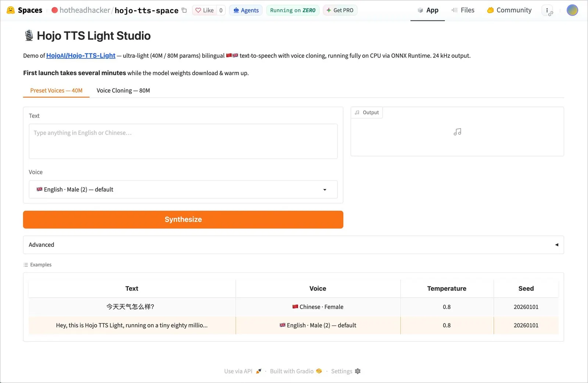Open the HojoAI/Hojo-TTS-Light link
The width and height of the screenshot is (588, 383).
tap(81, 56)
